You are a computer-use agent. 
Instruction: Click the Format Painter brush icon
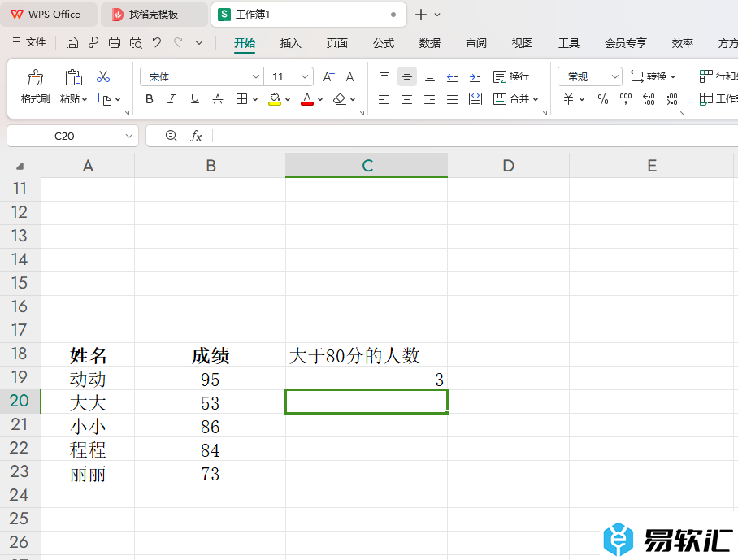pyautogui.click(x=35, y=77)
